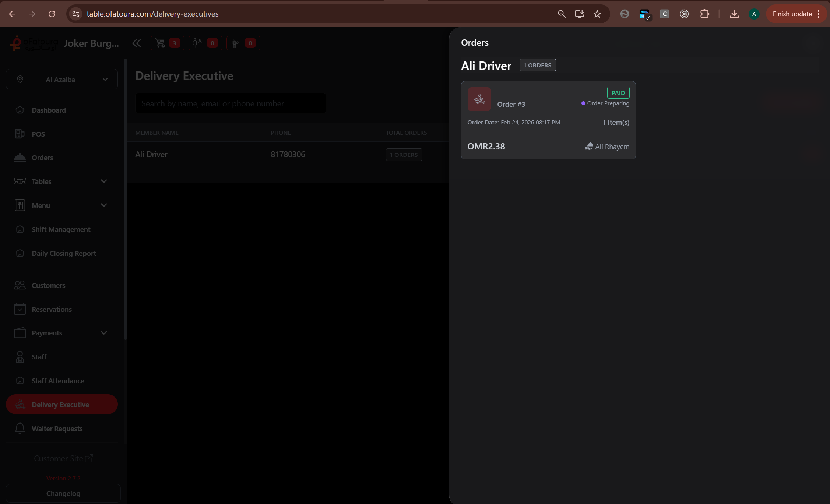Collapse sidebar with double chevron icon
Image resolution: width=830 pixels, height=504 pixels.
pyautogui.click(x=136, y=43)
